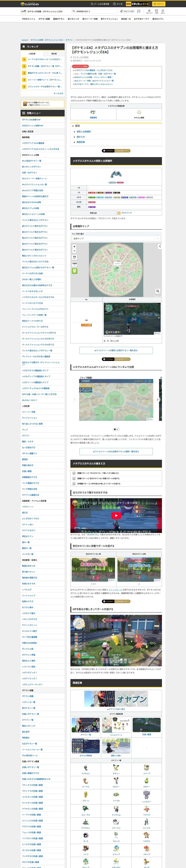Open the 全体マップ map switch dropdown
186x868 pixels.
[x=116, y=239]
